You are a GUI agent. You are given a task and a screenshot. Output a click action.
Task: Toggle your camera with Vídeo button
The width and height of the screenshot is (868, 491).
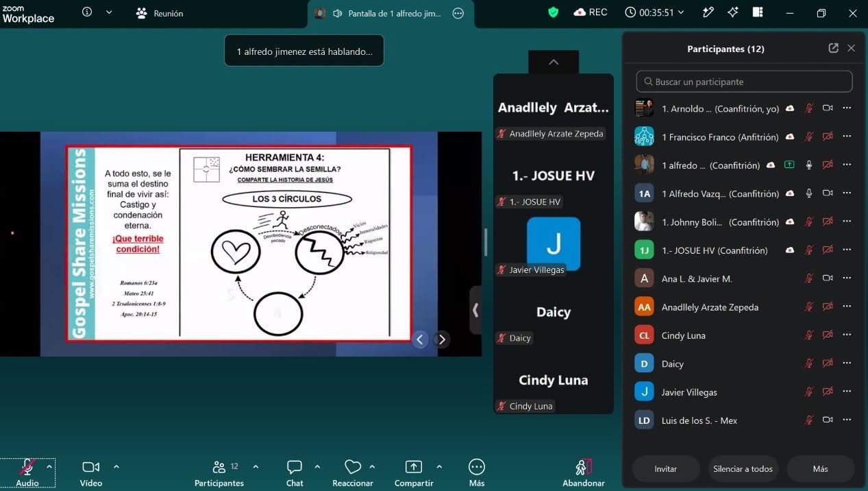(x=91, y=472)
